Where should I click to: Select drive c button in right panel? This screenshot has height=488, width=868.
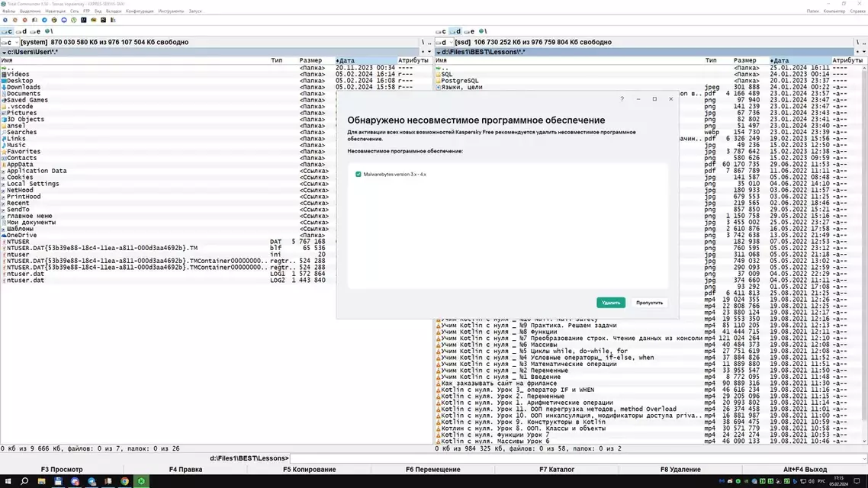(441, 31)
